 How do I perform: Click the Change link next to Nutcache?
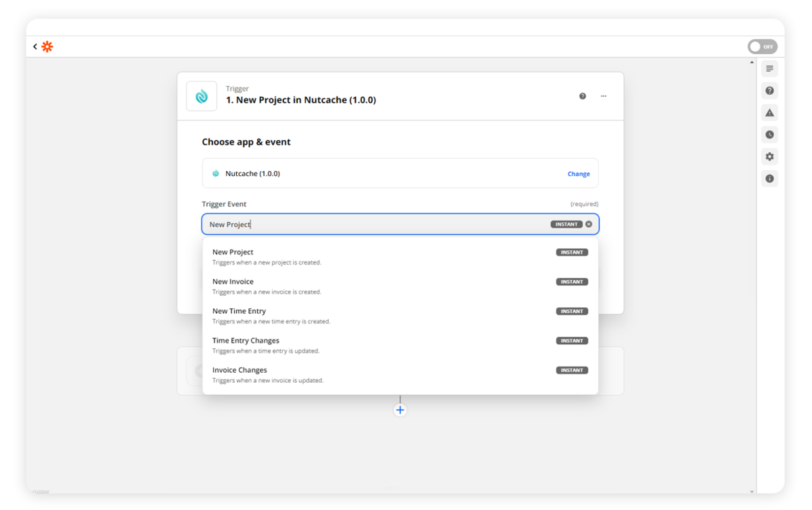[579, 174]
